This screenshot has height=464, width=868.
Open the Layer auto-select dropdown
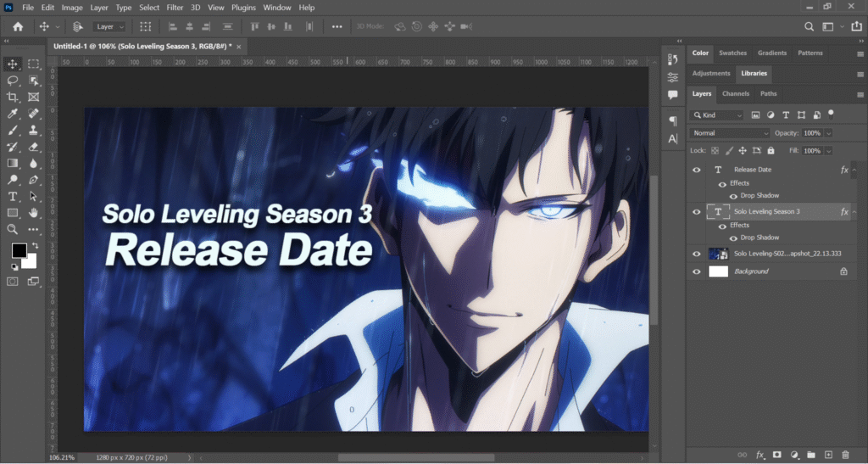point(109,26)
